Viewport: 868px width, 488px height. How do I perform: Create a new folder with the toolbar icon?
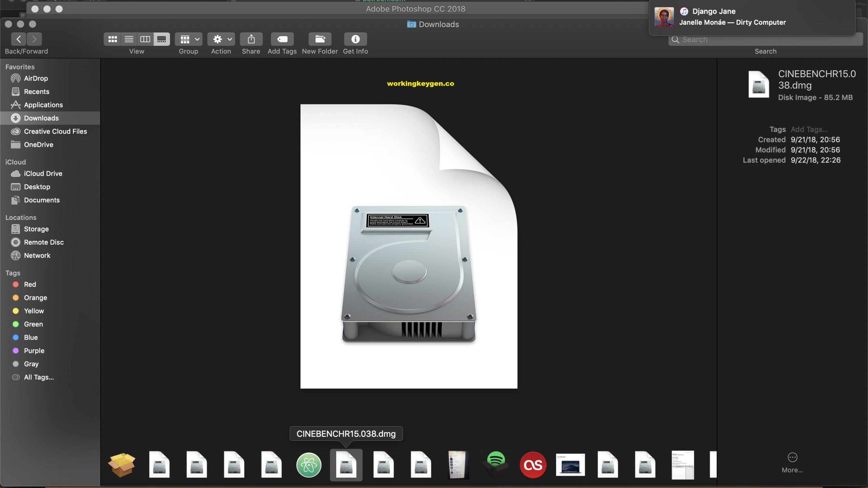[319, 39]
